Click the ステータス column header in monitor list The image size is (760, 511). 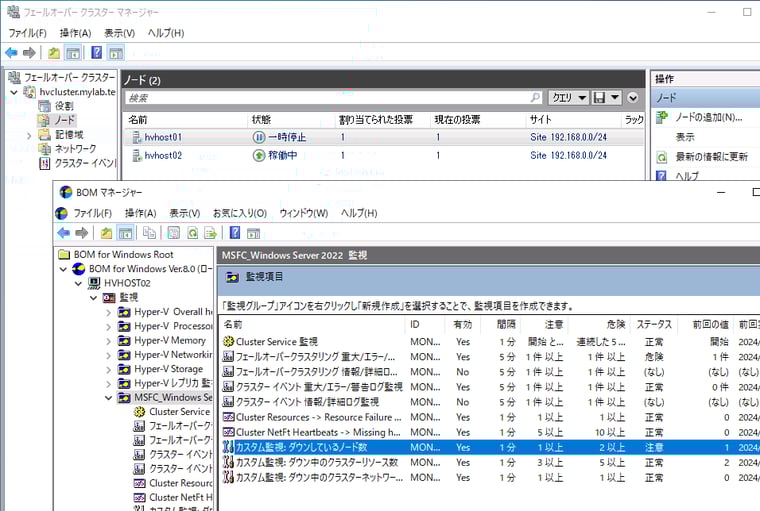(654, 325)
